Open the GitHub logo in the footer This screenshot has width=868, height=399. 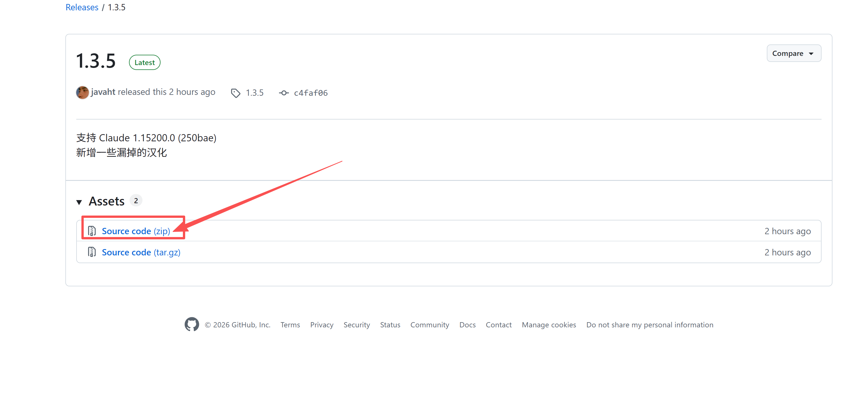click(192, 324)
